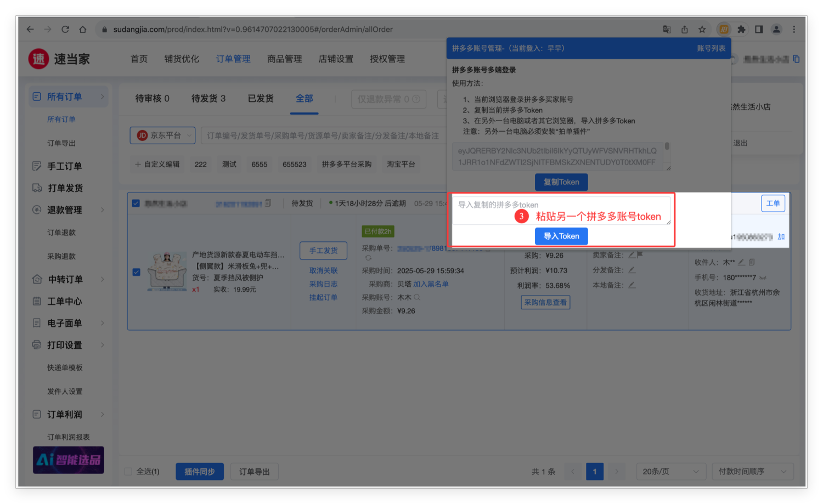Click the orange order plugin extension icon
823x504 pixels.
(724, 30)
